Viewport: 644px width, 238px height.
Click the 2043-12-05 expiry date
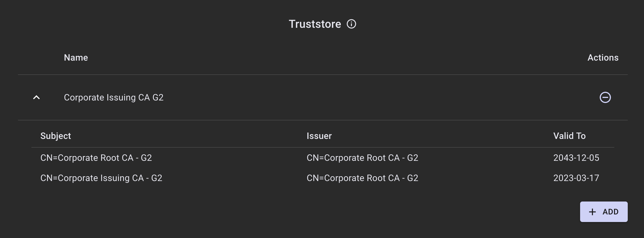(x=576, y=158)
